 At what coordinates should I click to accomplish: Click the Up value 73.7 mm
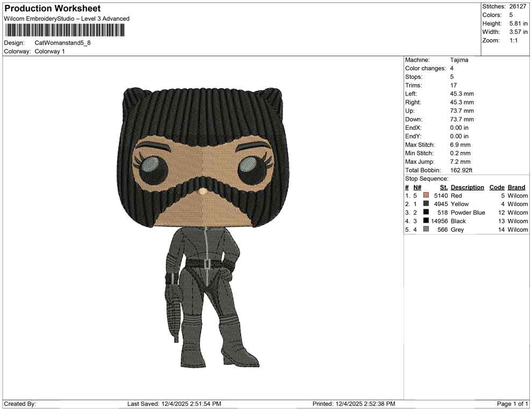pyautogui.click(x=462, y=111)
